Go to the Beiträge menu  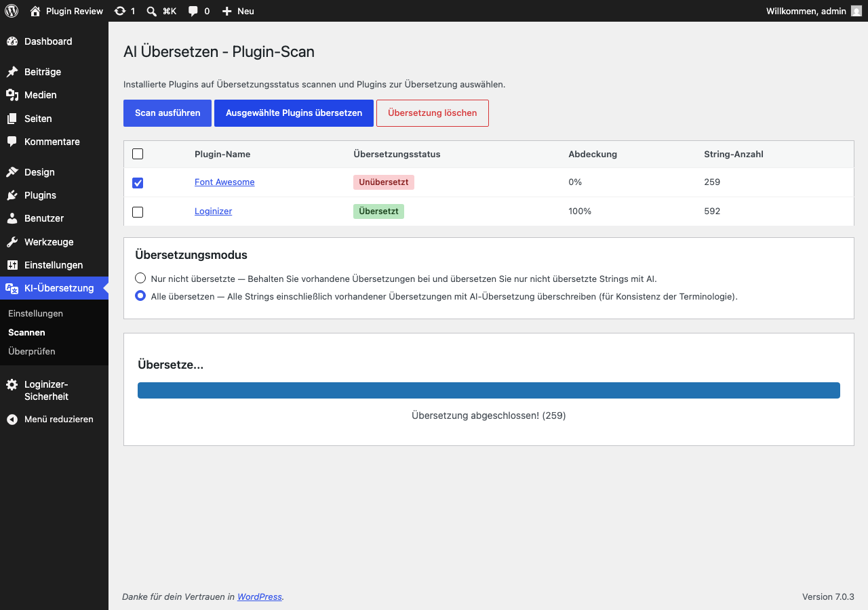pyautogui.click(x=54, y=72)
